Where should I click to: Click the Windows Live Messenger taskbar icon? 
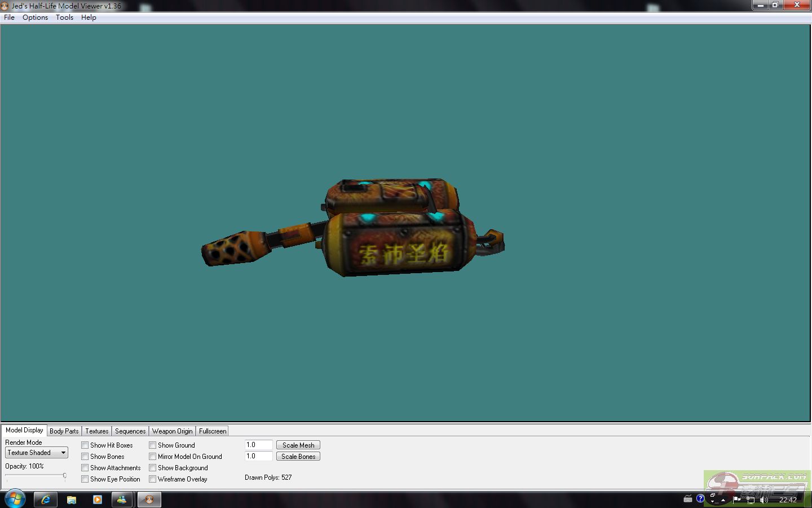(x=122, y=500)
